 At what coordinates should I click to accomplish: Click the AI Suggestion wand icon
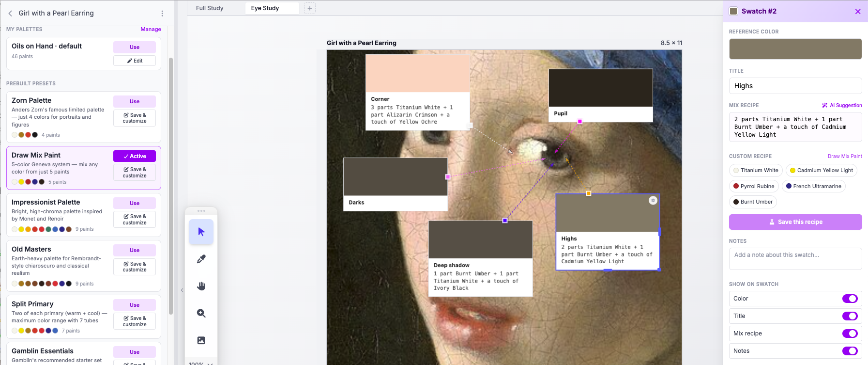pos(824,105)
